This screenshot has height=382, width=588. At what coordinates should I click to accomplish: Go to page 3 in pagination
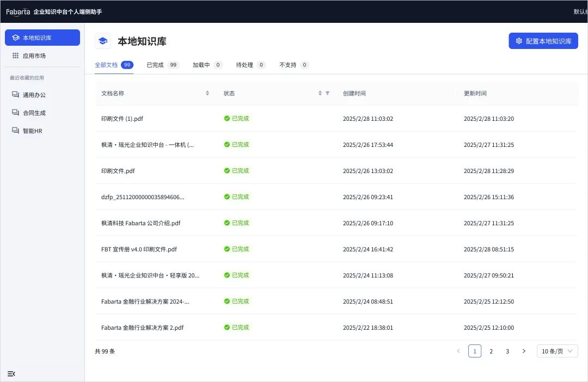click(507, 352)
